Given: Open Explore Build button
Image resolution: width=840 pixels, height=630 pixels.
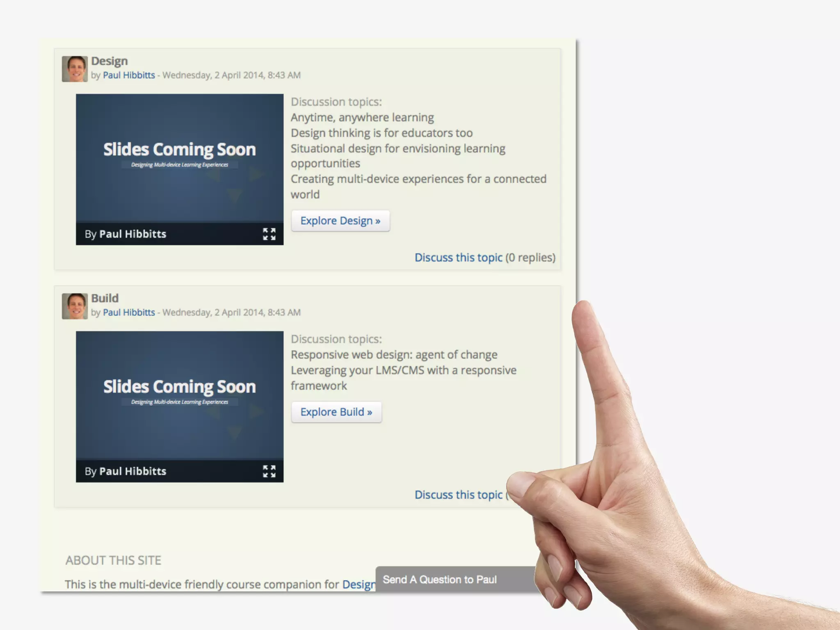Looking at the screenshot, I should 336,412.
